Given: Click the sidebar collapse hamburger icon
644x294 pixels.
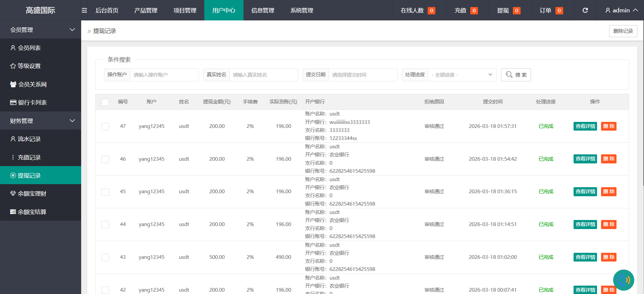Looking at the screenshot, I should pyautogui.click(x=84, y=10).
